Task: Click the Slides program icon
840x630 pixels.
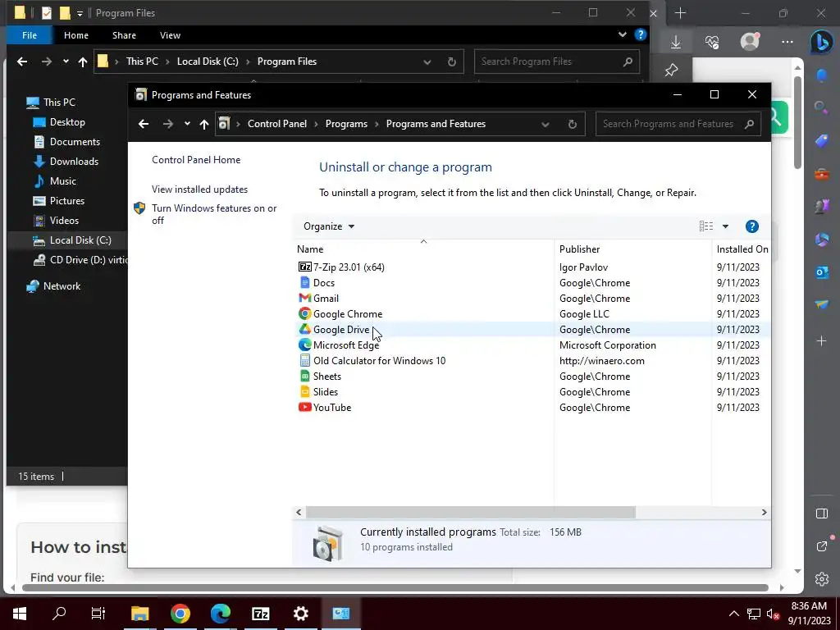Action: pyautogui.click(x=305, y=391)
